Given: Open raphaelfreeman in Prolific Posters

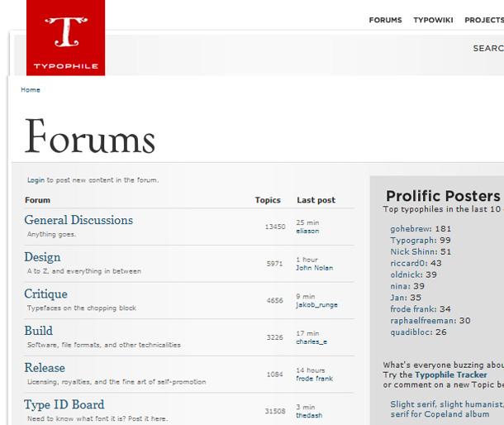Looking at the screenshot, I should pos(423,321).
